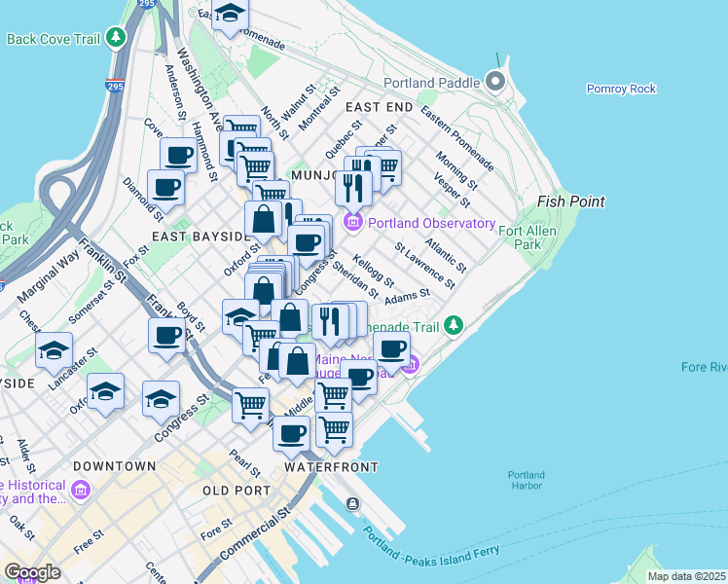Screen dimensions: 728x584
Task: Select the grocery cart marker beside Congress St park
Action: click(250, 408)
